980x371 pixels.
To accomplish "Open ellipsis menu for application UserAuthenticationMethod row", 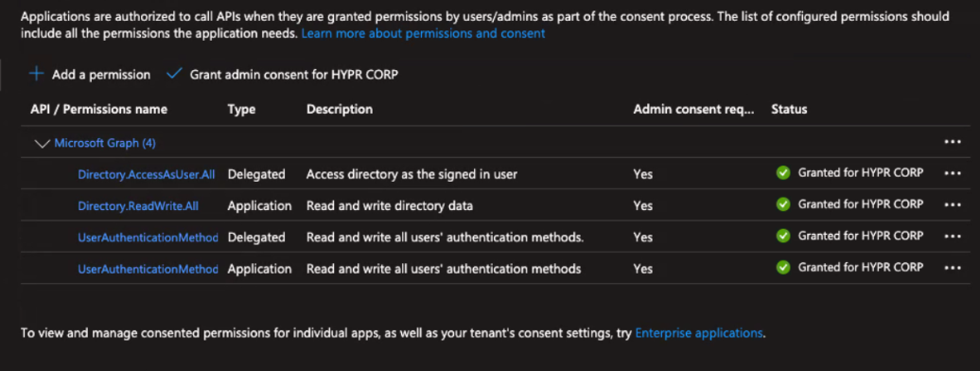I will click(953, 268).
